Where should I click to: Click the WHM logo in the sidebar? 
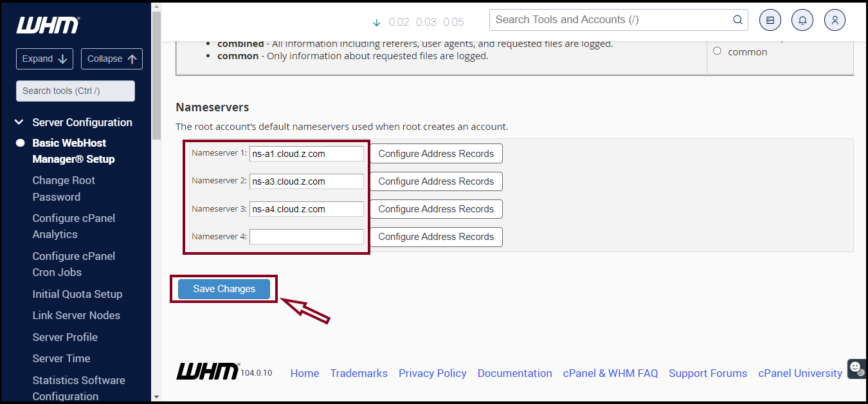point(47,25)
